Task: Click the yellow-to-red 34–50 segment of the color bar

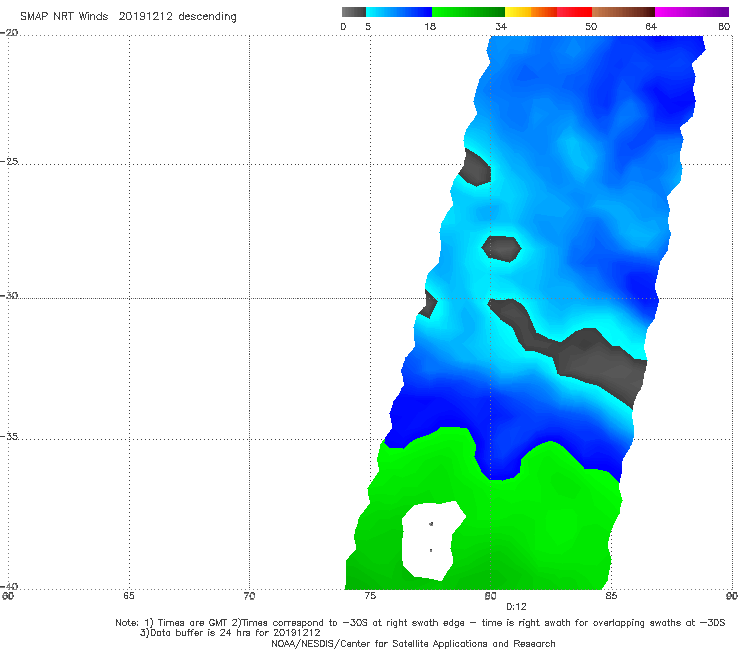Action: click(548, 12)
